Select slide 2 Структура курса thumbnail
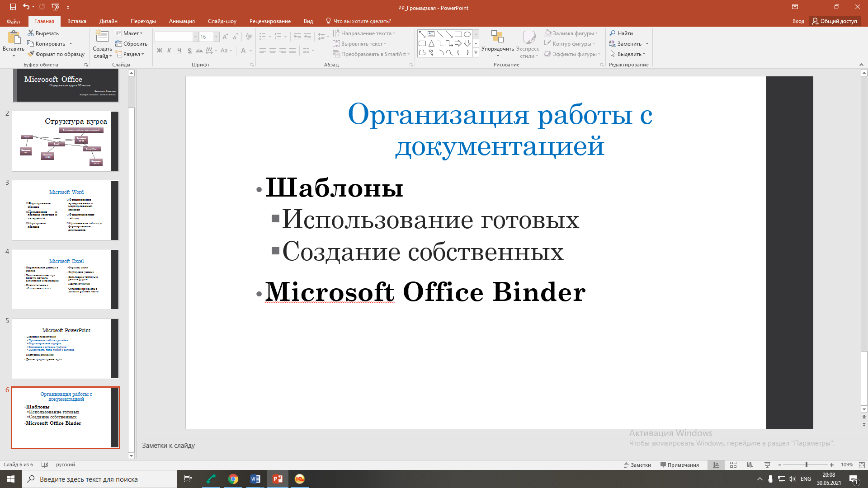The height and width of the screenshot is (488, 868). (x=66, y=141)
